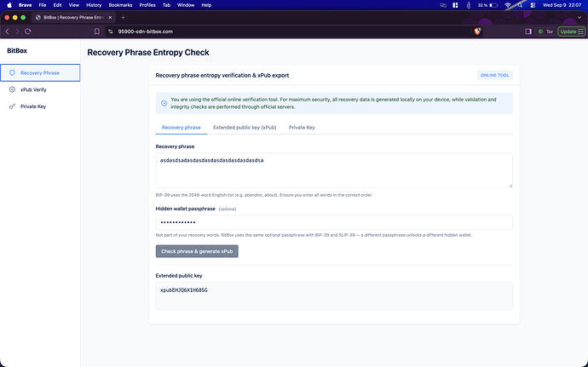The height and width of the screenshot is (367, 588).
Task: Open the Edit menu
Action: coord(57,5)
